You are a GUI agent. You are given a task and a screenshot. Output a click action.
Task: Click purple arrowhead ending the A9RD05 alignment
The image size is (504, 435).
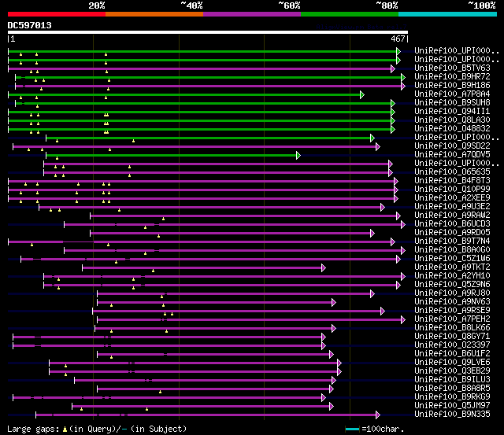(372, 234)
